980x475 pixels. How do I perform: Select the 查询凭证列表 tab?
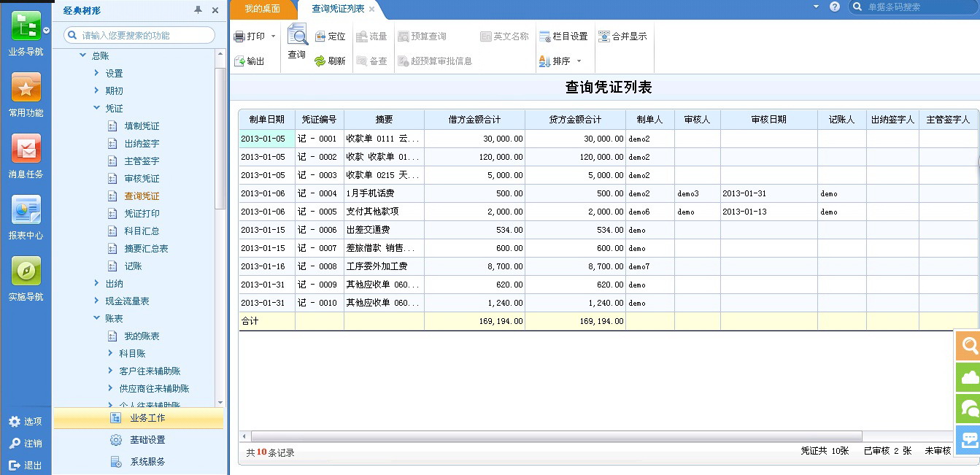pos(338,9)
